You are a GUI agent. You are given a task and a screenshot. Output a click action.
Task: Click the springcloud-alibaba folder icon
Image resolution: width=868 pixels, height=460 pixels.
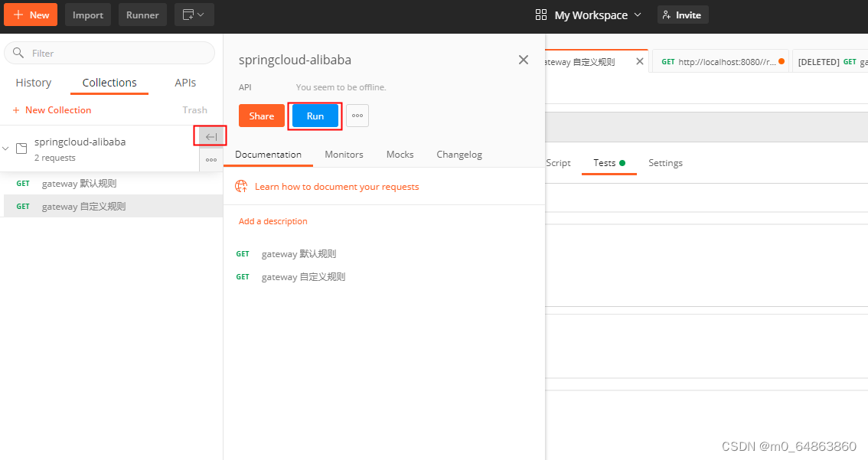tap(21, 148)
